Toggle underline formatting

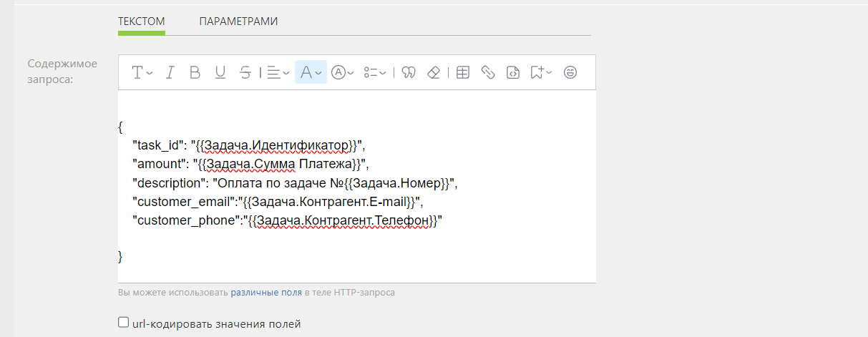coord(220,72)
